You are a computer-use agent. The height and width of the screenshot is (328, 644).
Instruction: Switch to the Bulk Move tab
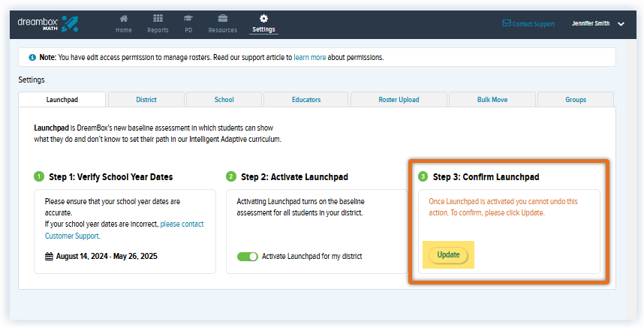[492, 100]
